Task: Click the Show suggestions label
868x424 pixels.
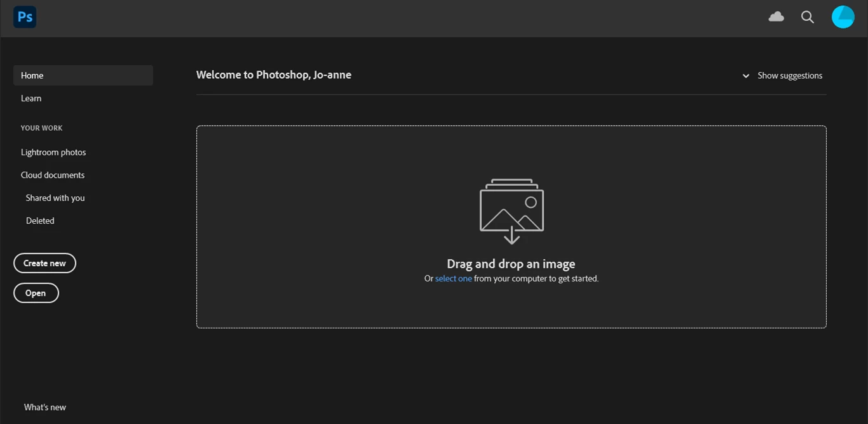Action: 789,75
